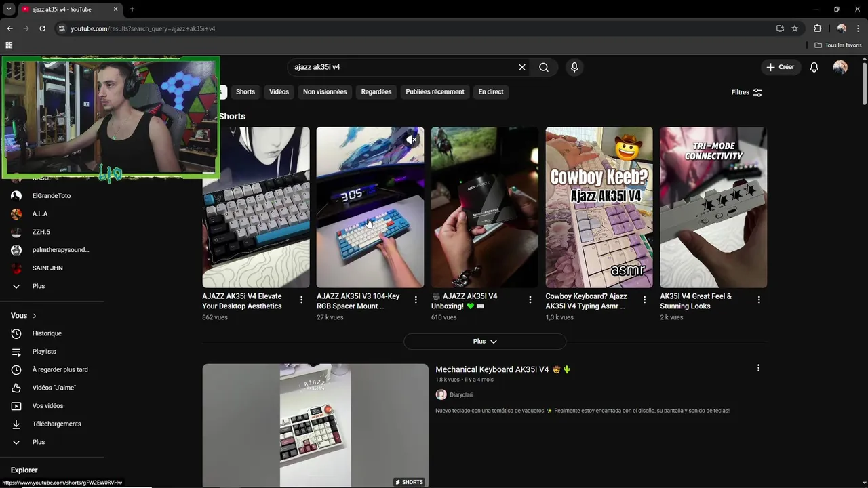Open options menu for Mechanical Keyboard AK35I V4 video

tap(758, 368)
